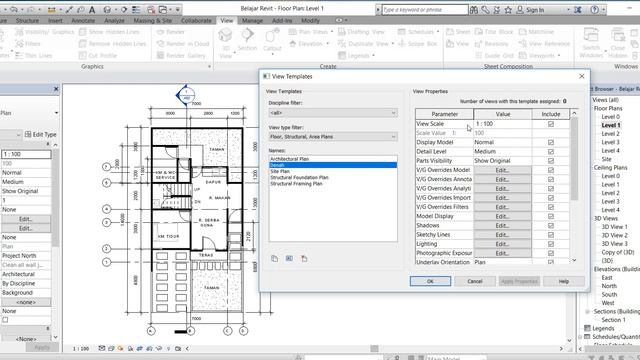The image size is (640, 360).
Task: Click the Filters tool in Graphics panel
Action: coord(28,44)
